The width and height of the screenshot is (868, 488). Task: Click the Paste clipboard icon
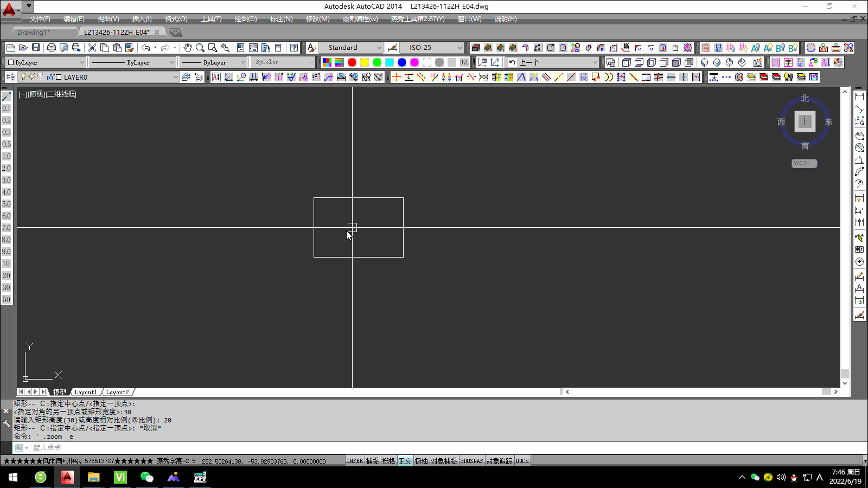click(x=117, y=48)
